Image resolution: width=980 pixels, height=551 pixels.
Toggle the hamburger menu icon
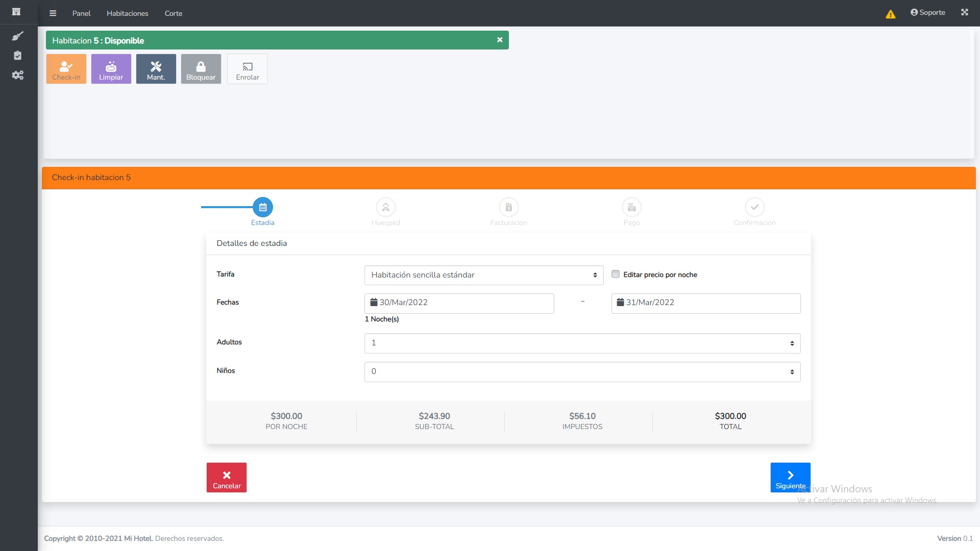pyautogui.click(x=53, y=13)
